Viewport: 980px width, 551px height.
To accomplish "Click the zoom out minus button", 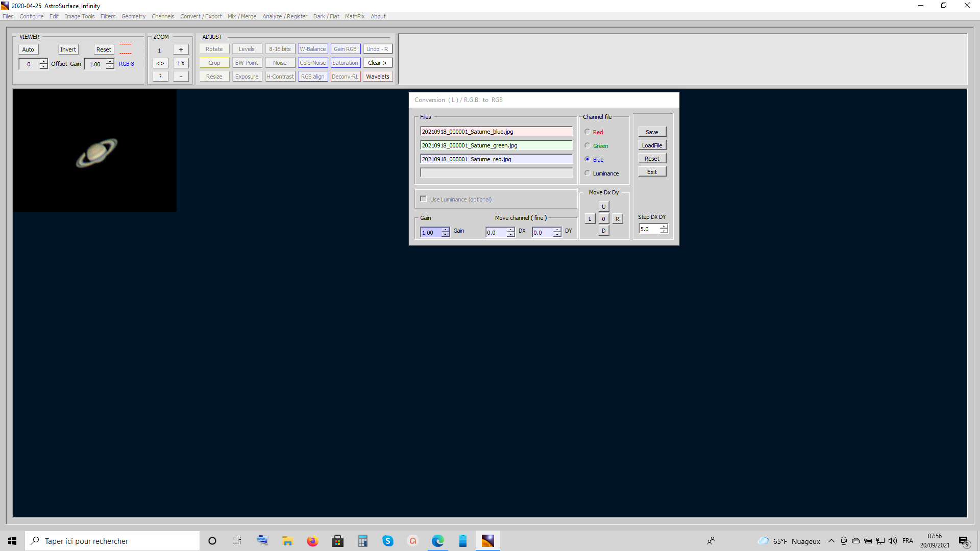I will (x=181, y=77).
